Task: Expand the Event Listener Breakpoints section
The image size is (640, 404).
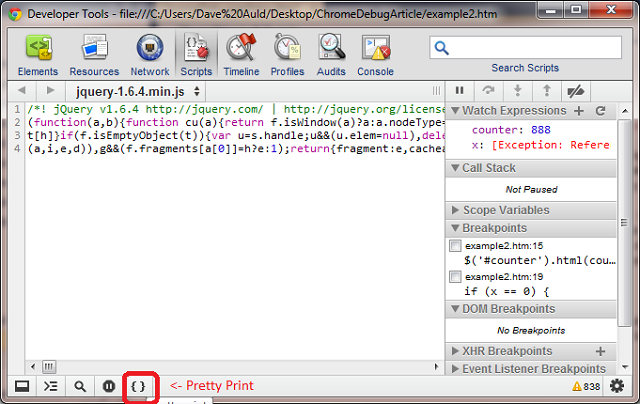Action: 455,369
